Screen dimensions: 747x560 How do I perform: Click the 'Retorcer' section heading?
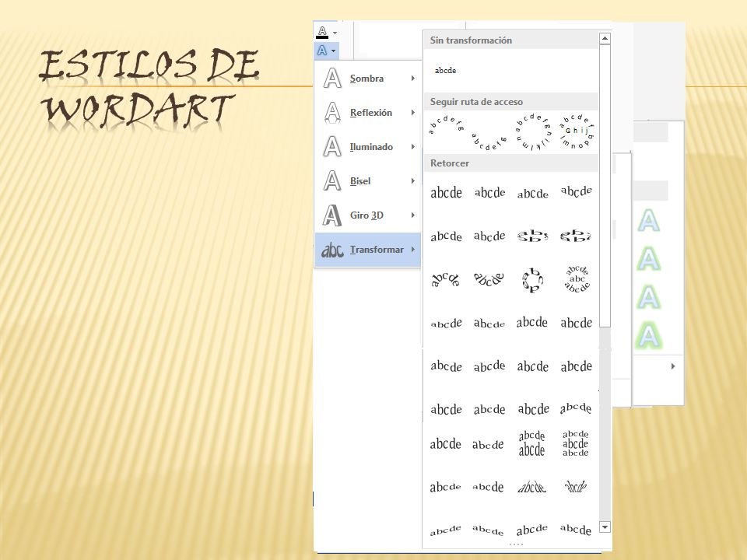(x=449, y=163)
